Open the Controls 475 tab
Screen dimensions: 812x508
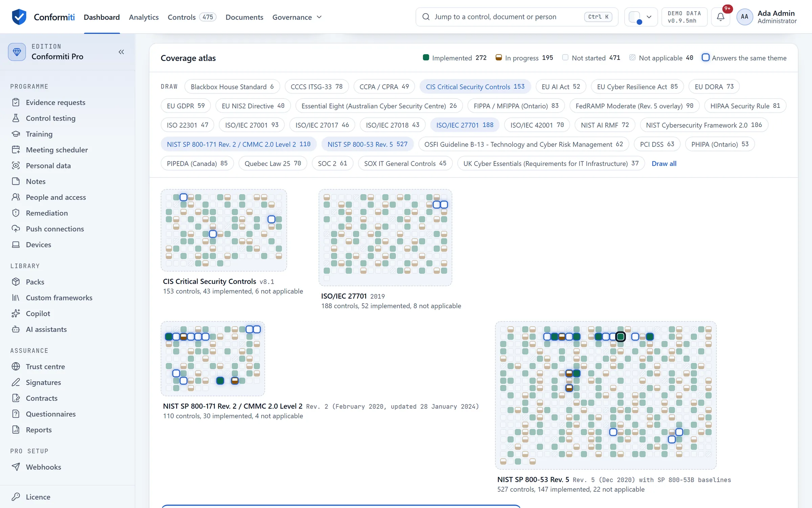[x=192, y=17]
